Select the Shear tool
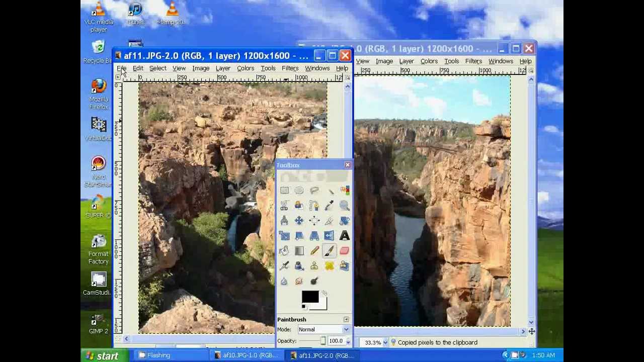The width and height of the screenshot is (644, 362). pos(299,236)
